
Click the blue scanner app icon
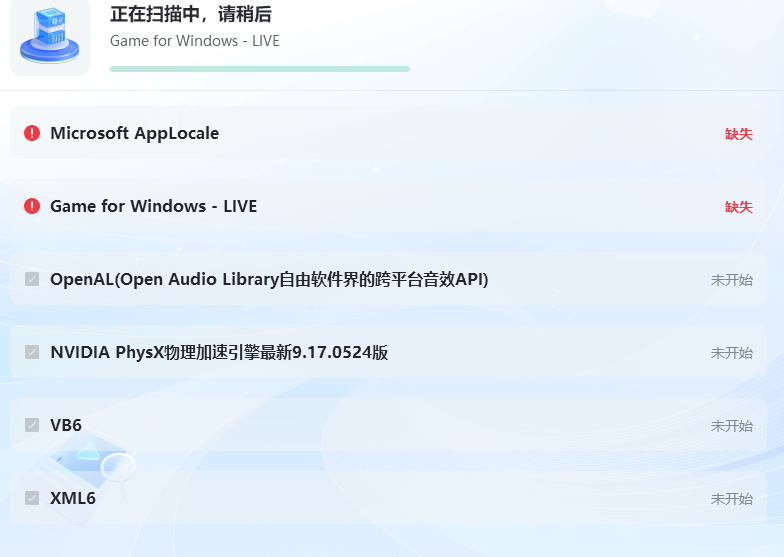click(50, 37)
